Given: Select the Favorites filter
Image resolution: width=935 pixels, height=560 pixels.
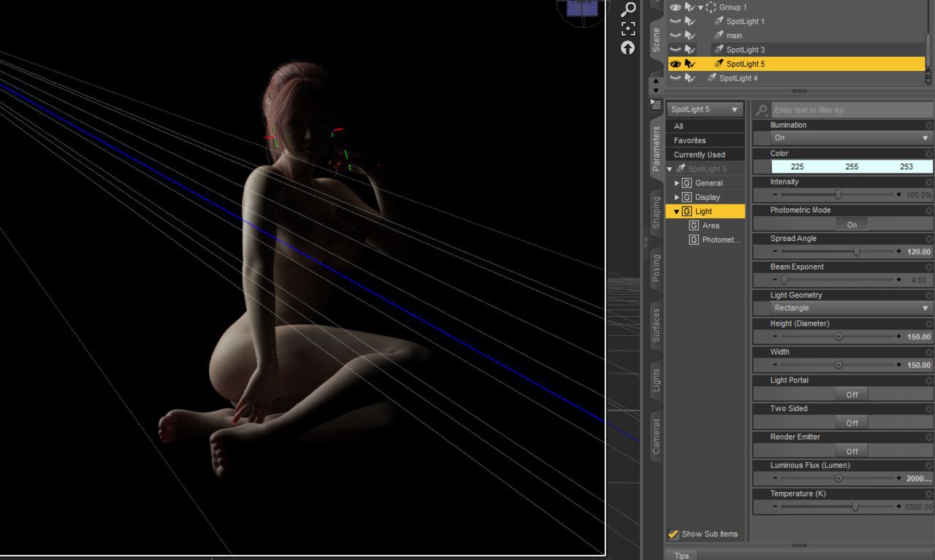Looking at the screenshot, I should (706, 140).
